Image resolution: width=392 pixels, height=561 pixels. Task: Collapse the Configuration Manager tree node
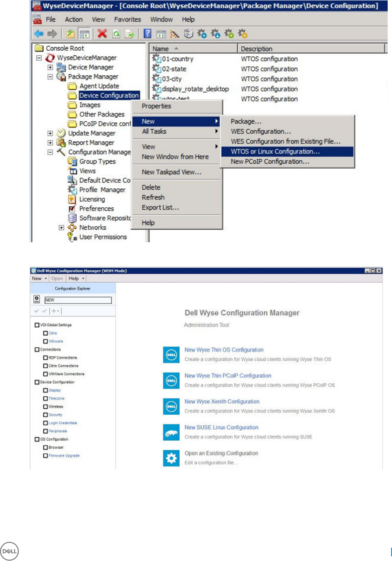[50, 152]
